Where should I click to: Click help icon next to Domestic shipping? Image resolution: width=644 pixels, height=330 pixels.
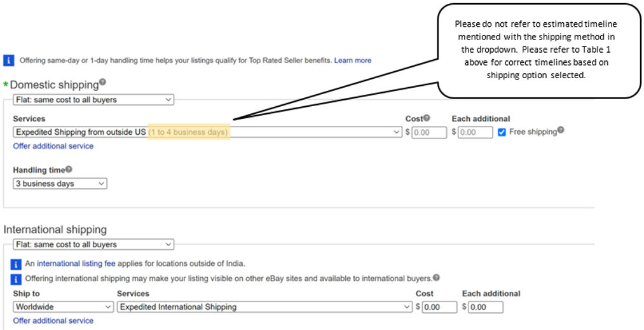pyautogui.click(x=102, y=83)
